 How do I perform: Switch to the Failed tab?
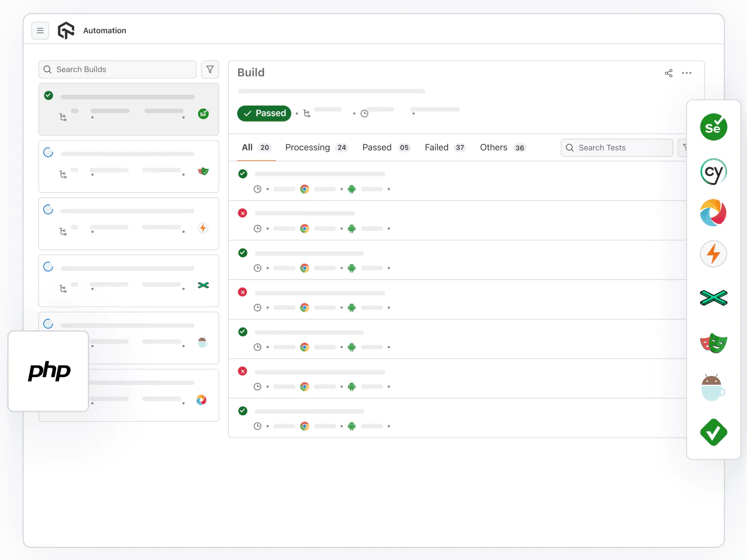[444, 148]
